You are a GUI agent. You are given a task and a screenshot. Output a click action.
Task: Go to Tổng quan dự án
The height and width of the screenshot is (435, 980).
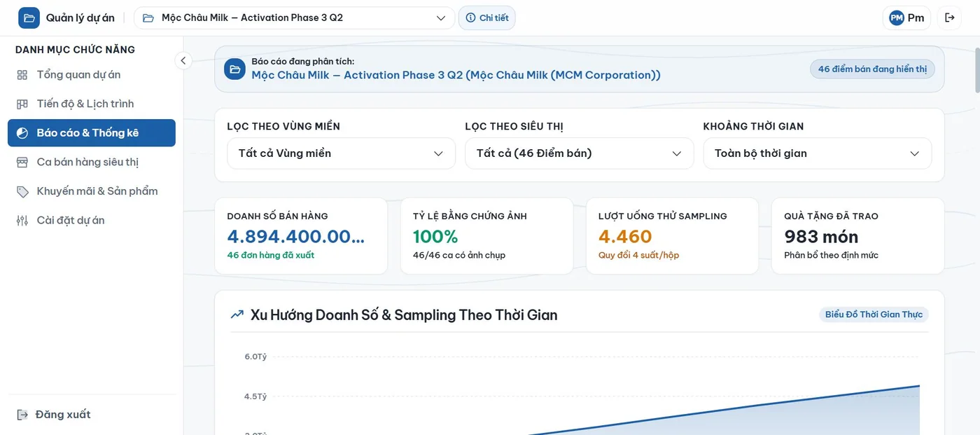coord(92,75)
